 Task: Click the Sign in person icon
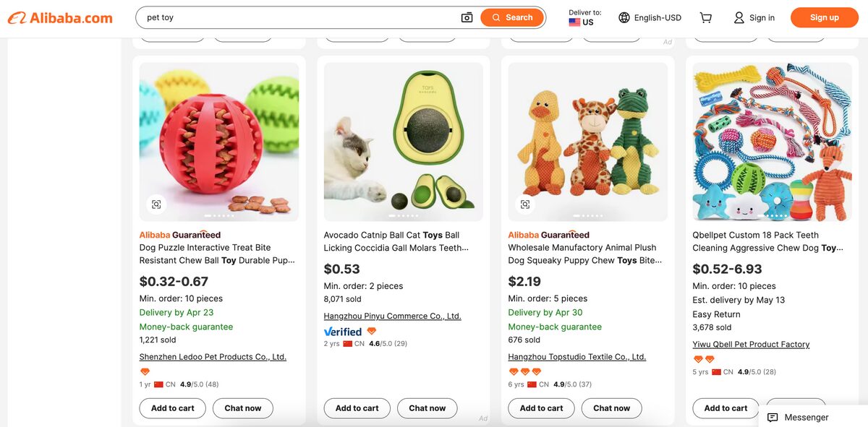coord(739,17)
